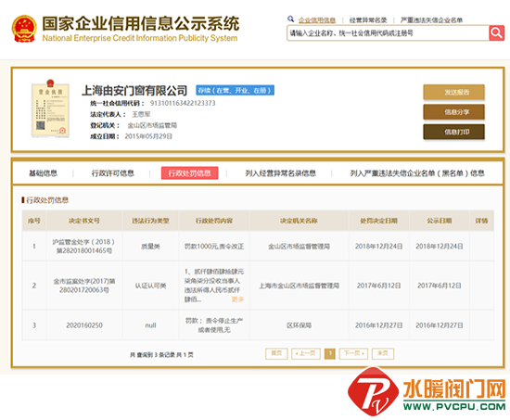Focus the enterprise name search input field
The image size is (510, 420).
tap(388, 33)
